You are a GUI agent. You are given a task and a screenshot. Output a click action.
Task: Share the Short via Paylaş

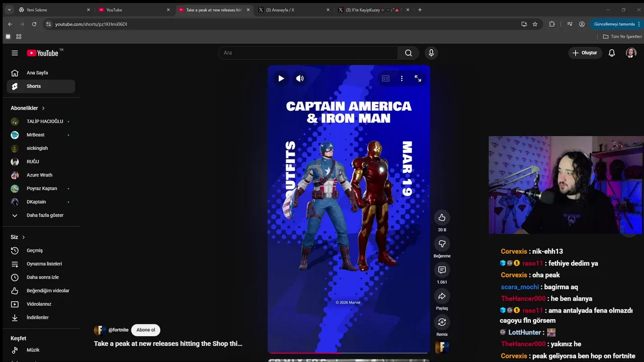(442, 296)
